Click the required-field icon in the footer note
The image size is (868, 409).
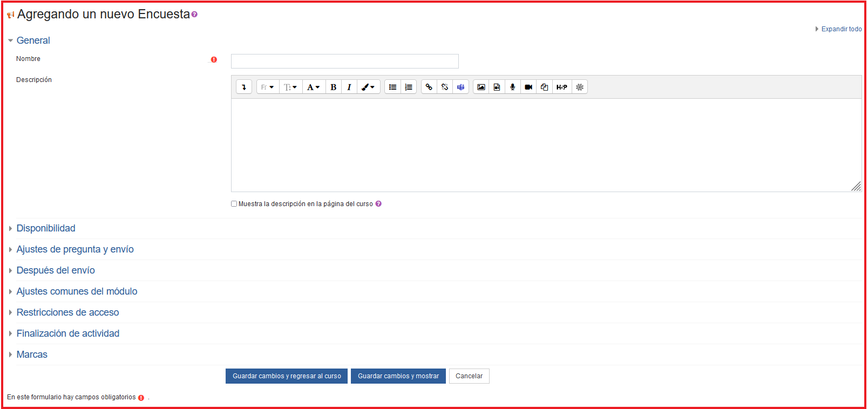(x=141, y=398)
